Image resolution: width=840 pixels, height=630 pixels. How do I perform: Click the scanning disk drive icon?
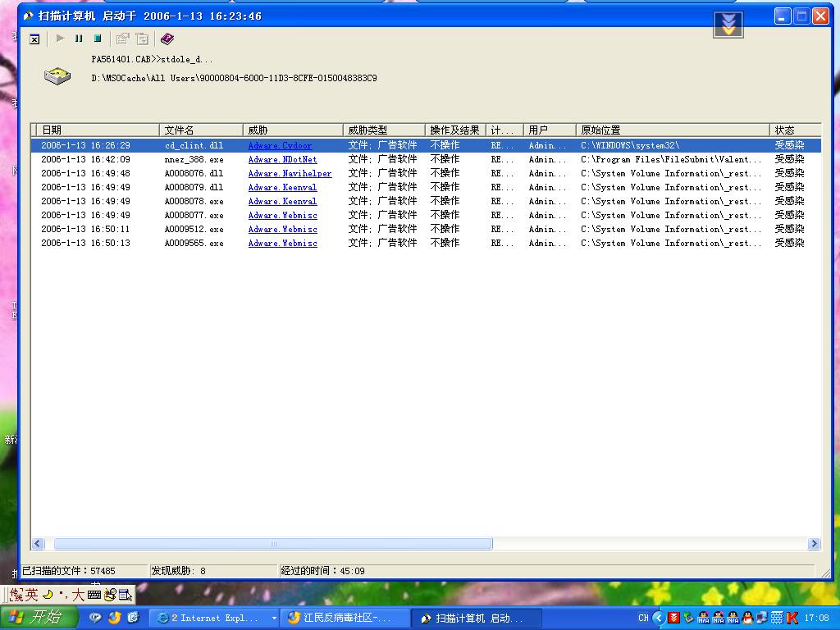pos(57,76)
